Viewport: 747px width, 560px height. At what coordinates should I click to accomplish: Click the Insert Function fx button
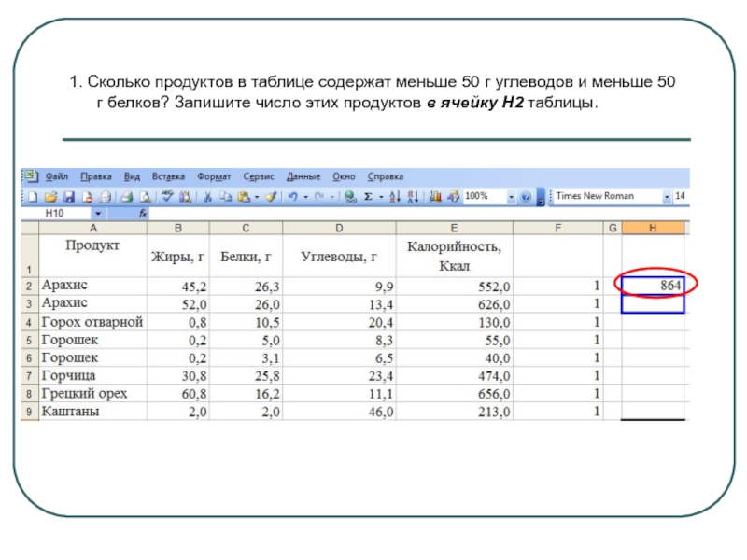143,213
